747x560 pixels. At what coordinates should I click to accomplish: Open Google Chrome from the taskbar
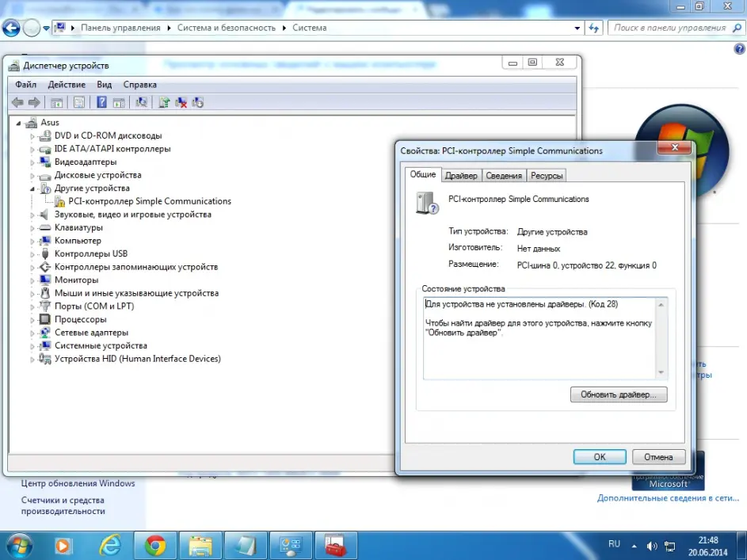point(155,545)
